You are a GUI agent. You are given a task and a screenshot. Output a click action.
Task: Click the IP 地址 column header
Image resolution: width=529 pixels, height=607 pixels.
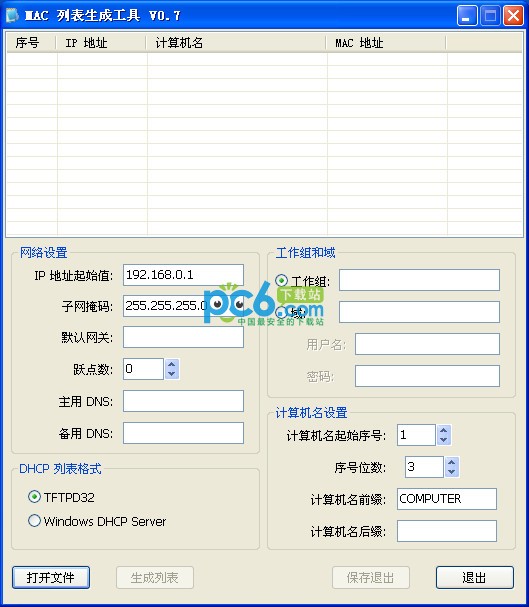102,43
